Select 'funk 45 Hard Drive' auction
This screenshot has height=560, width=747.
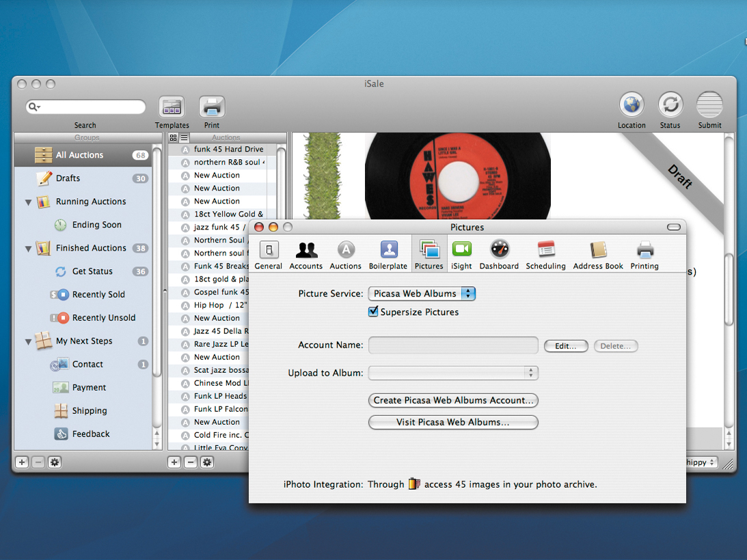point(222,149)
